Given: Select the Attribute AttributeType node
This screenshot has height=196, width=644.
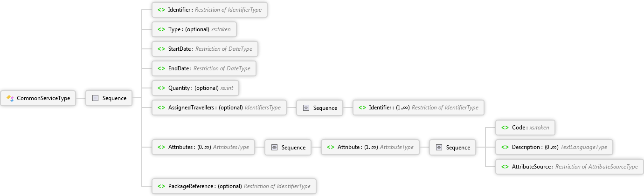Looking at the screenshot, I should tap(370, 148).
